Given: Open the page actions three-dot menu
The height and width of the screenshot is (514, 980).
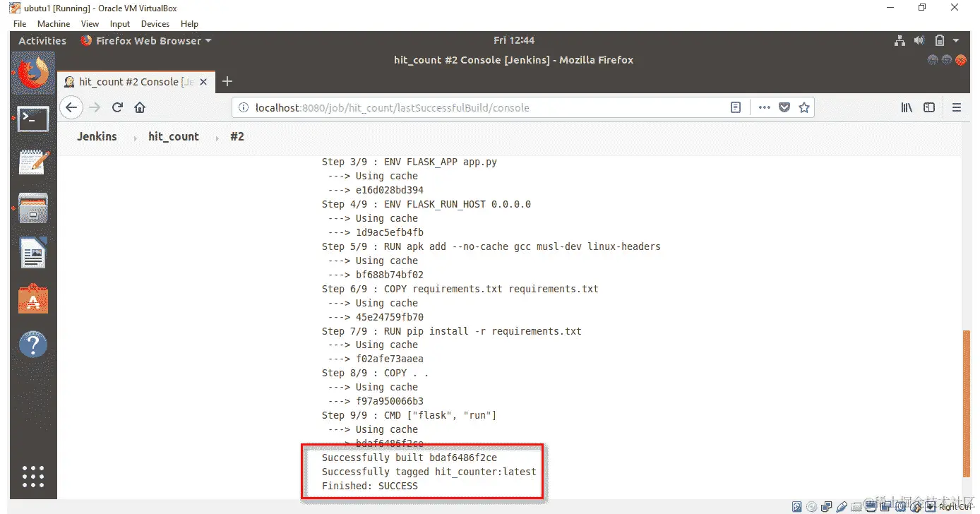Looking at the screenshot, I should [x=764, y=108].
